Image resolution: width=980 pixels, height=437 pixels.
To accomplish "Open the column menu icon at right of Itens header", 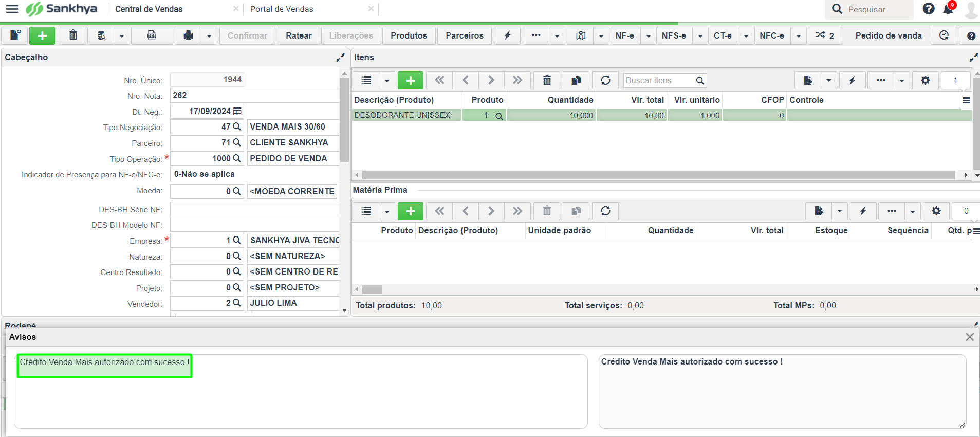I will (x=966, y=100).
